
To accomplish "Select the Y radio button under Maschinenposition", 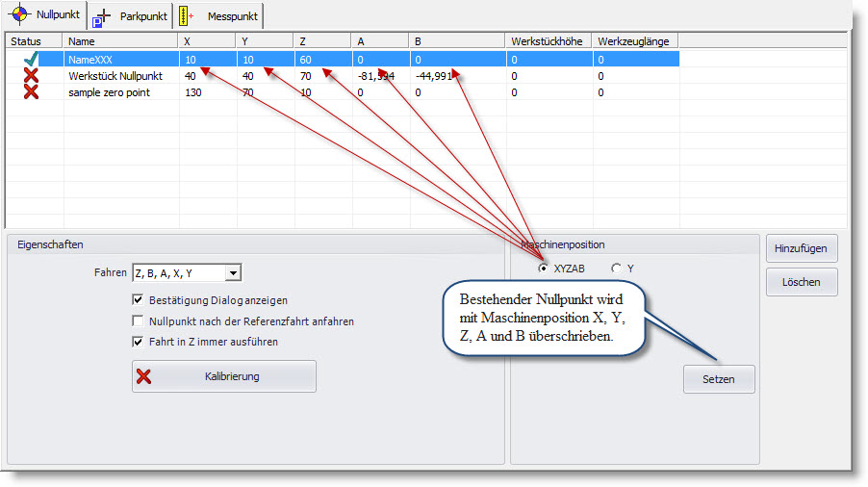I will point(616,269).
